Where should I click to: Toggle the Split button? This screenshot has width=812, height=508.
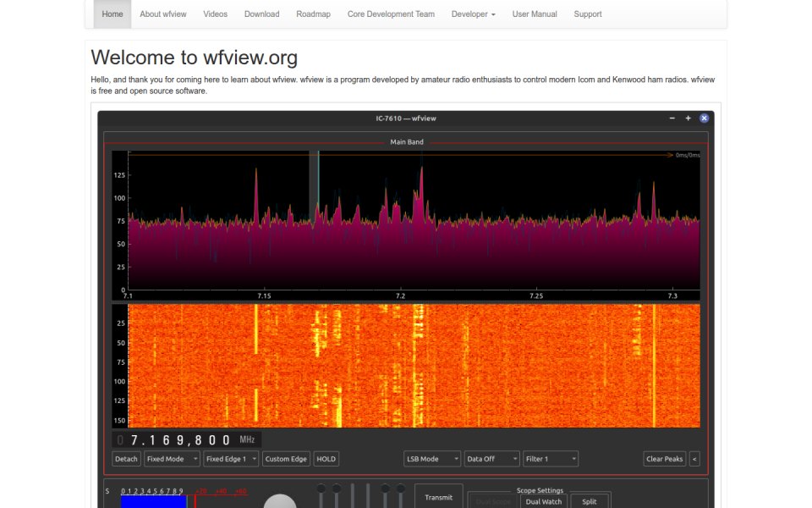coord(590,501)
